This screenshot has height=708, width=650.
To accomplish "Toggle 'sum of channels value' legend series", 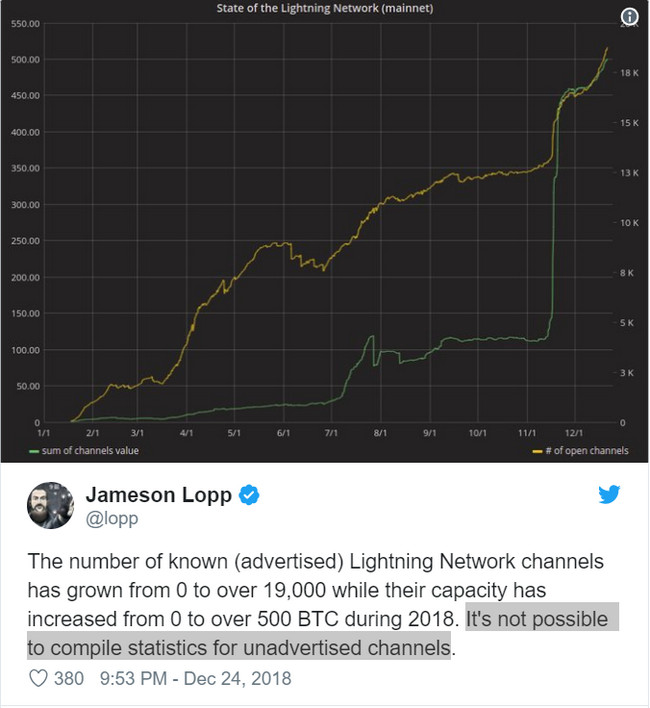I will coord(90,451).
